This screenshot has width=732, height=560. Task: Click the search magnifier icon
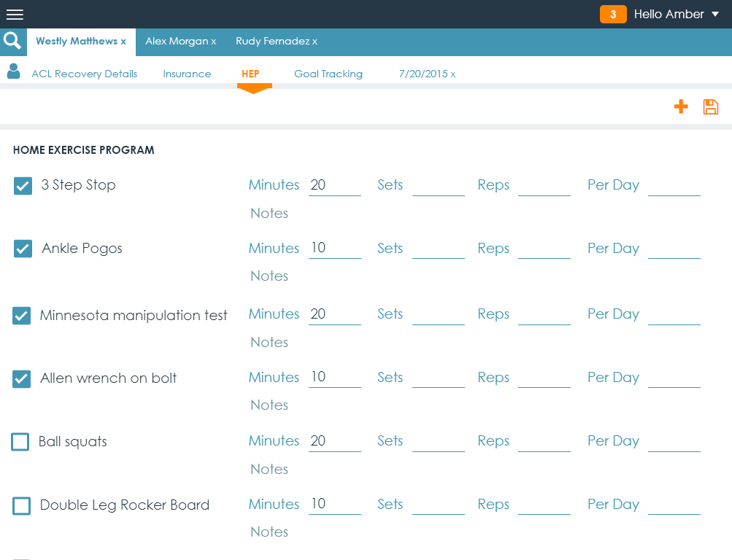coord(12,42)
